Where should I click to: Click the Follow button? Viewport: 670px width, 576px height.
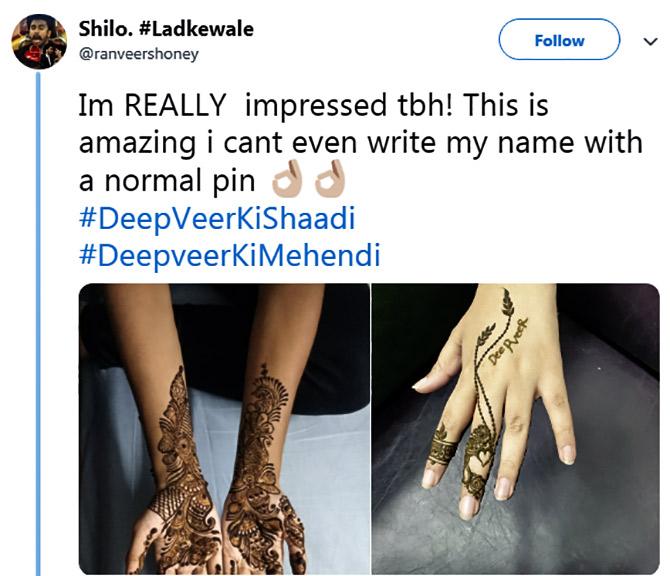click(559, 40)
